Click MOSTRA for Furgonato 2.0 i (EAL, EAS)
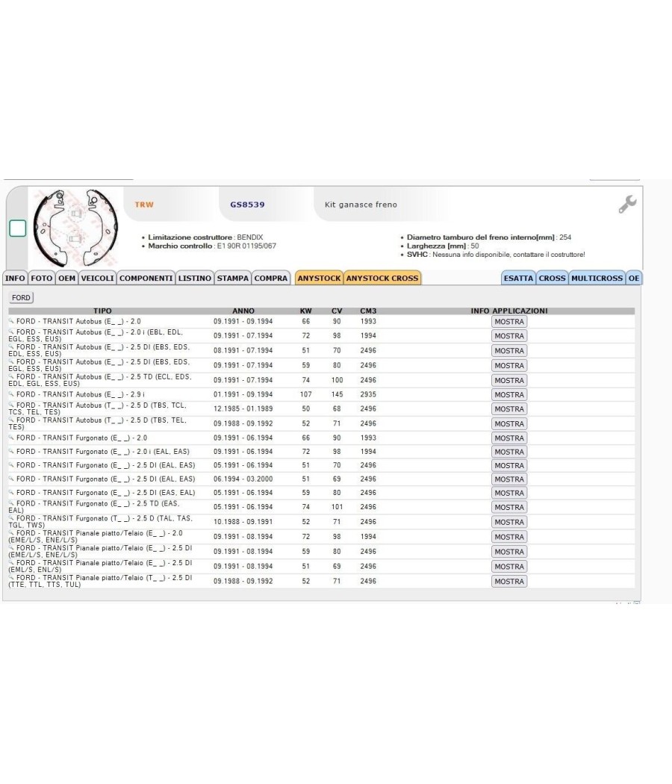The image size is (672, 784). [509, 452]
